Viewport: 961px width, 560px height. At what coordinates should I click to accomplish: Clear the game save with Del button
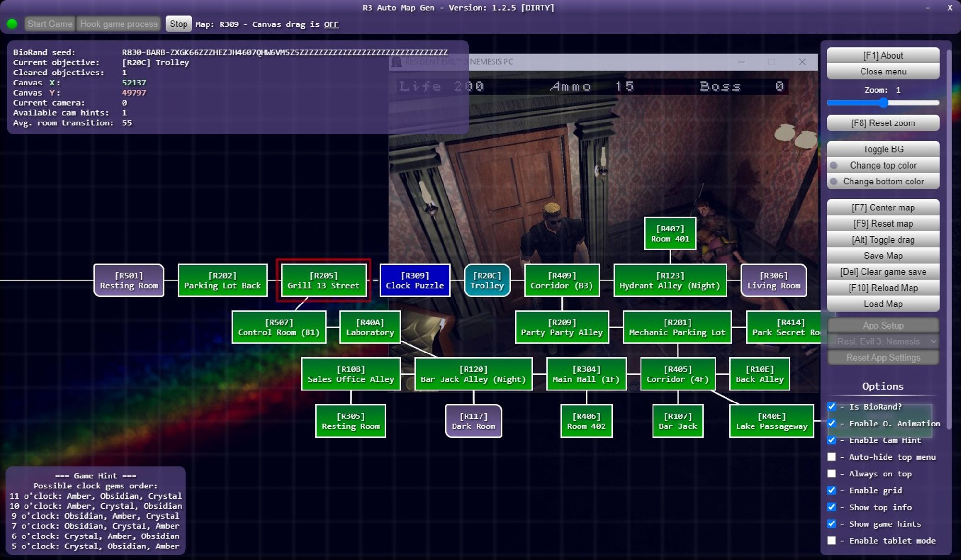(x=883, y=272)
